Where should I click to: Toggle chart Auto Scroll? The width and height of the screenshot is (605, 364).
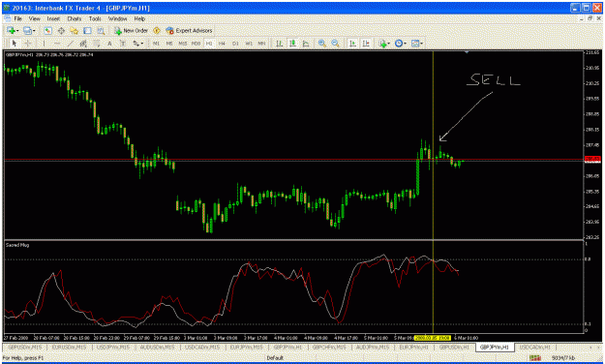pos(352,44)
